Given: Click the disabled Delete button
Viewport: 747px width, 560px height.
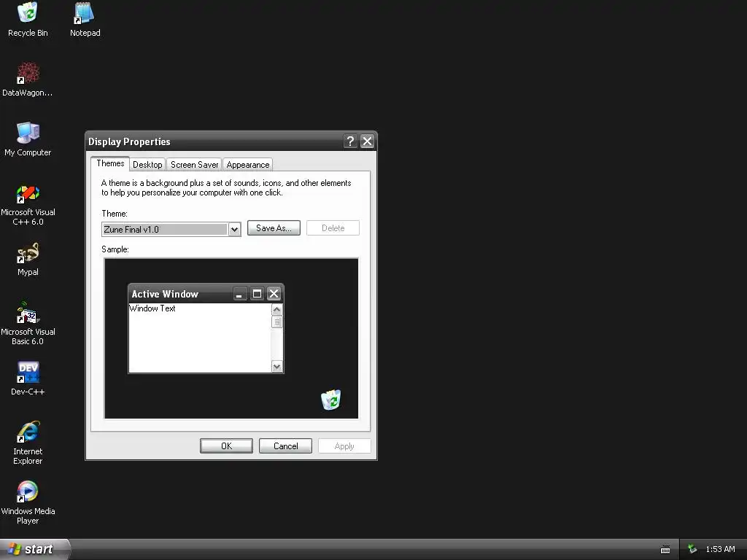Looking at the screenshot, I should tap(333, 228).
